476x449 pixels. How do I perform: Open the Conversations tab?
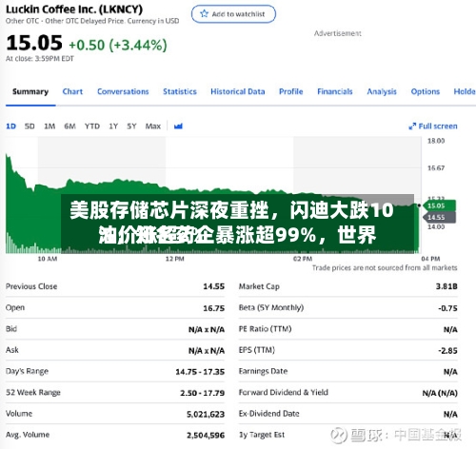tap(123, 91)
